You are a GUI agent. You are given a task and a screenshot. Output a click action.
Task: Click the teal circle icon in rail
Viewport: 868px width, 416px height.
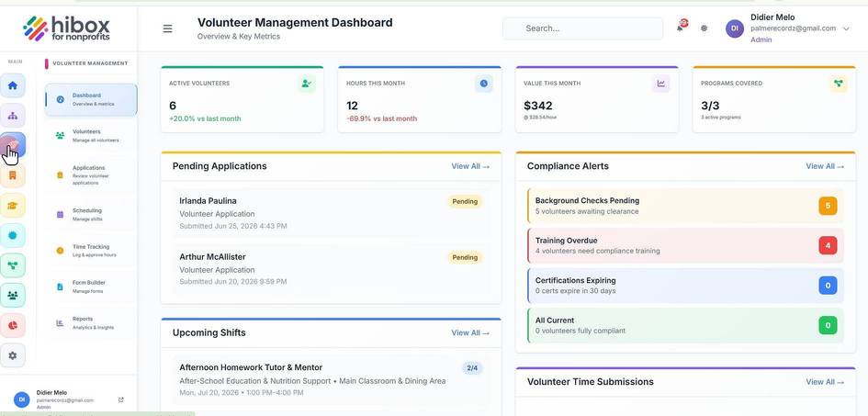click(13, 235)
